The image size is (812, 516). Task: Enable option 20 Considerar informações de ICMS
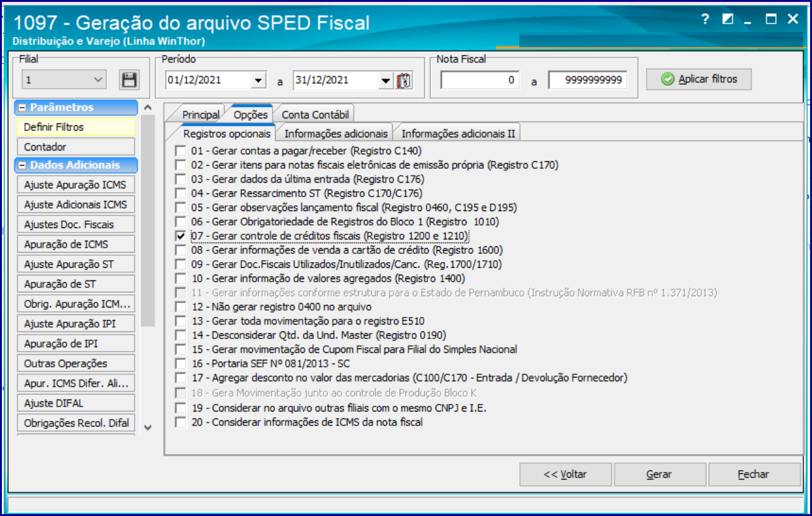[181, 422]
